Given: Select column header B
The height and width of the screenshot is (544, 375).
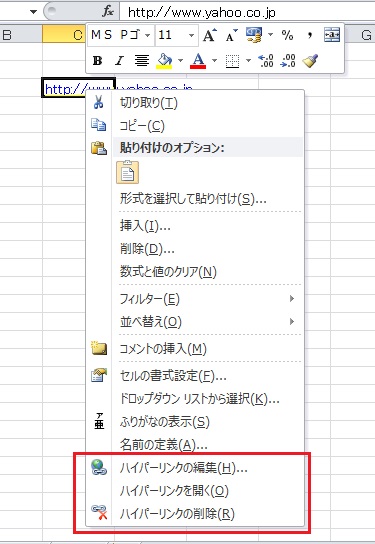Looking at the screenshot, I should point(21,35).
